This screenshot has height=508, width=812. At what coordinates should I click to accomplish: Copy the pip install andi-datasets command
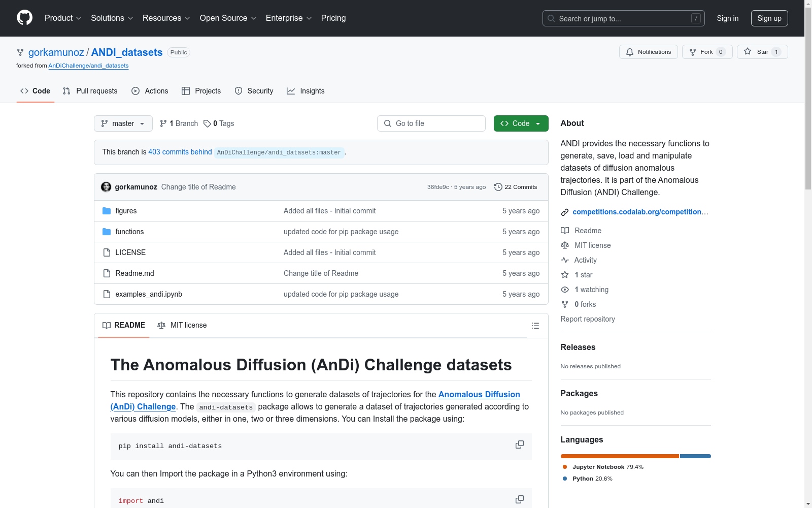[520, 444]
